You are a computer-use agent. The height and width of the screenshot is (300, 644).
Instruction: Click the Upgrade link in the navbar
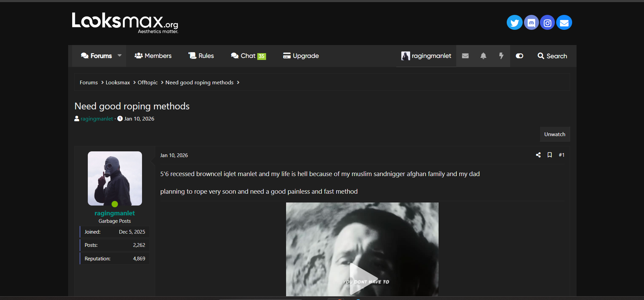[301, 56]
